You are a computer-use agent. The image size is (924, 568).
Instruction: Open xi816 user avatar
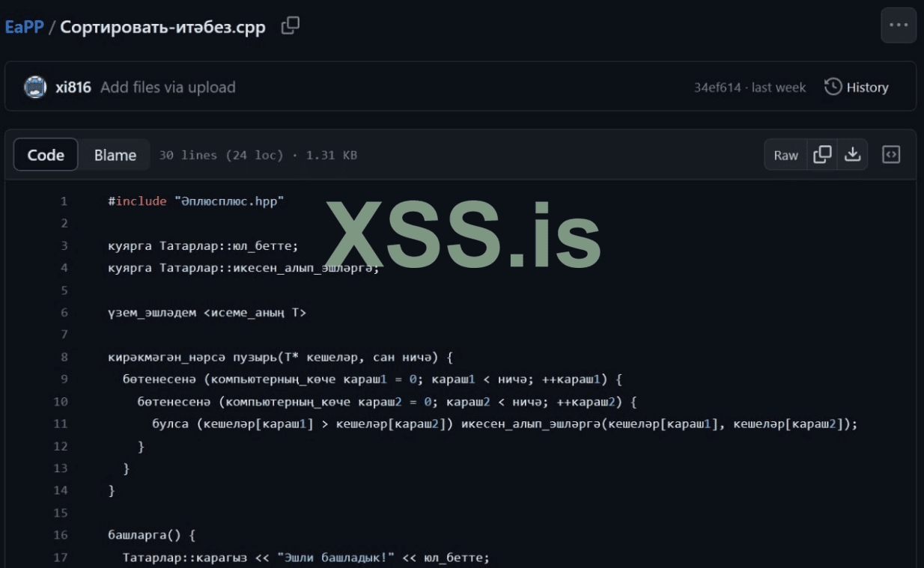(x=35, y=88)
